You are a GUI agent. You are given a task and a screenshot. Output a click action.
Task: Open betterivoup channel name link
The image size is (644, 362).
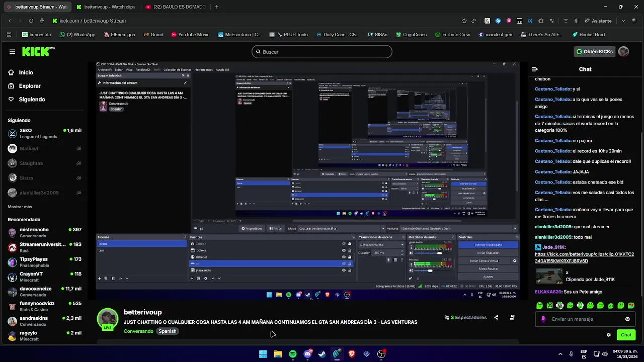coord(142,312)
